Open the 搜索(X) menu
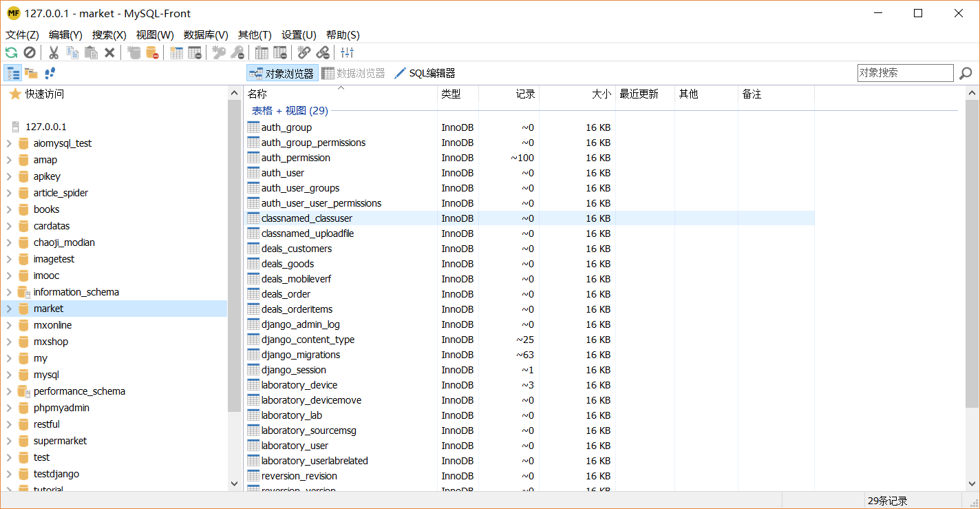 pyautogui.click(x=109, y=34)
